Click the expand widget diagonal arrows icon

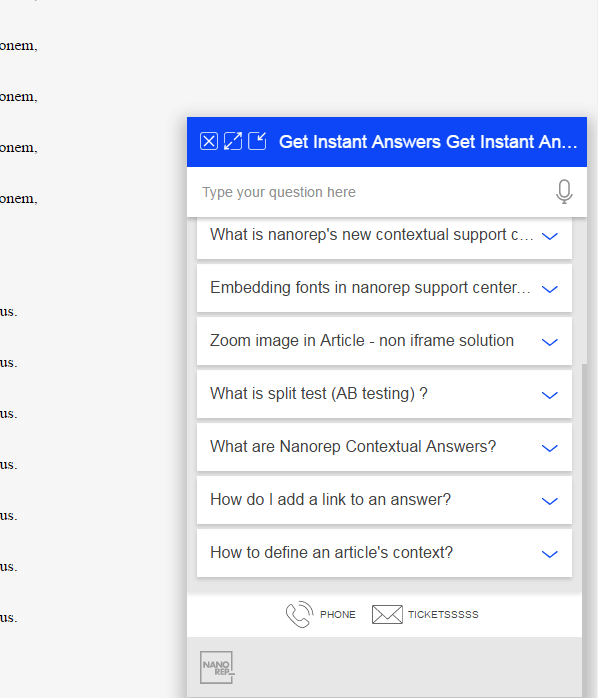(233, 142)
